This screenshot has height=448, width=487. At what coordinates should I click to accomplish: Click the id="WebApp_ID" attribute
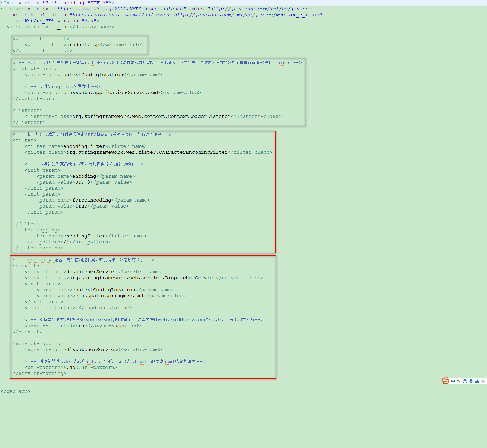tap(33, 21)
